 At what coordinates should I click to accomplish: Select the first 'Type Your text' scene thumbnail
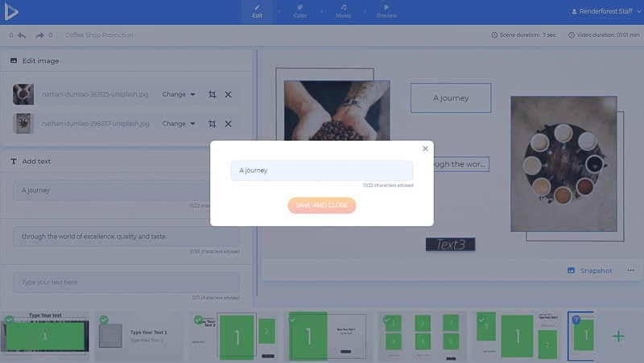(x=45, y=336)
